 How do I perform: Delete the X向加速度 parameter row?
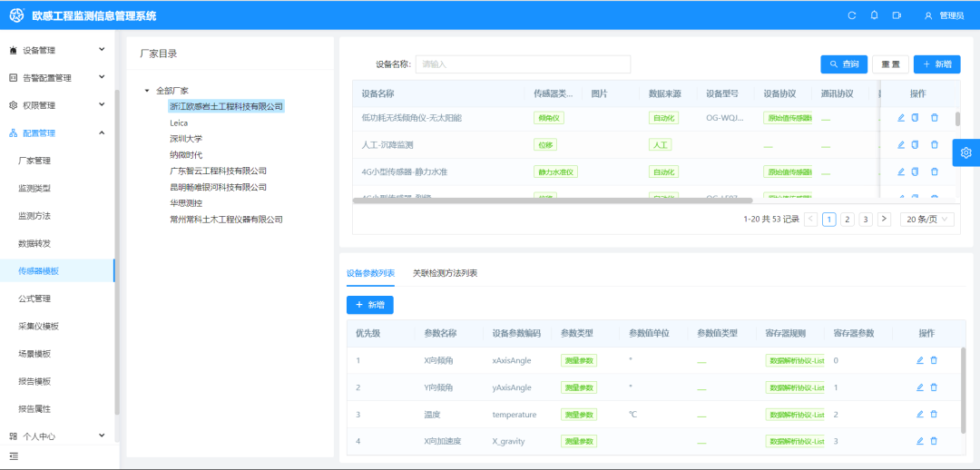934,441
